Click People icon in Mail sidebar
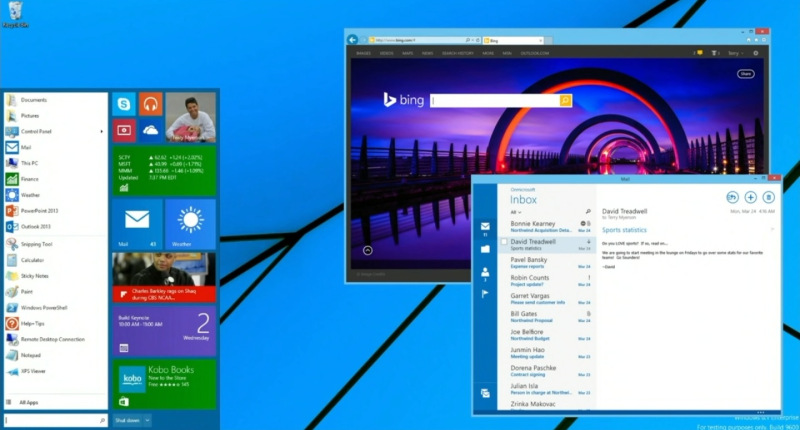The width and height of the screenshot is (800, 430). [x=485, y=272]
